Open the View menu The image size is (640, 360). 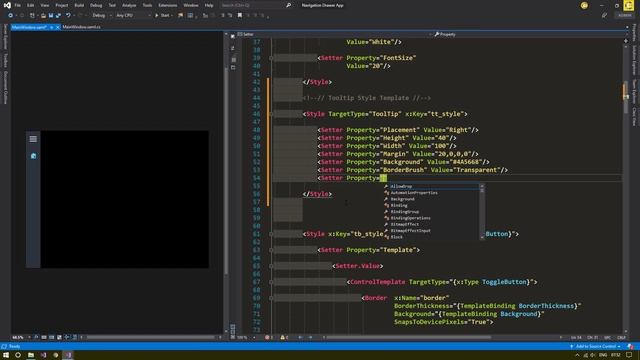(44, 5)
